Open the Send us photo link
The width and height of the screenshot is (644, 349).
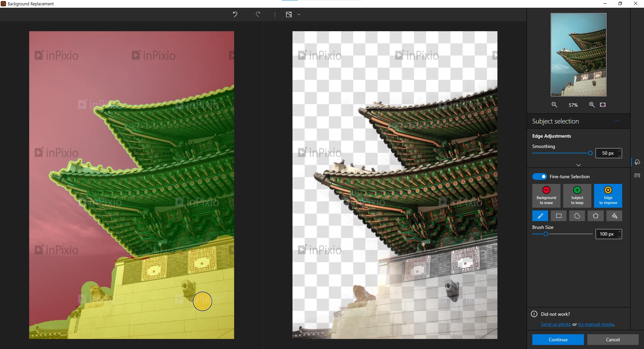(556, 324)
